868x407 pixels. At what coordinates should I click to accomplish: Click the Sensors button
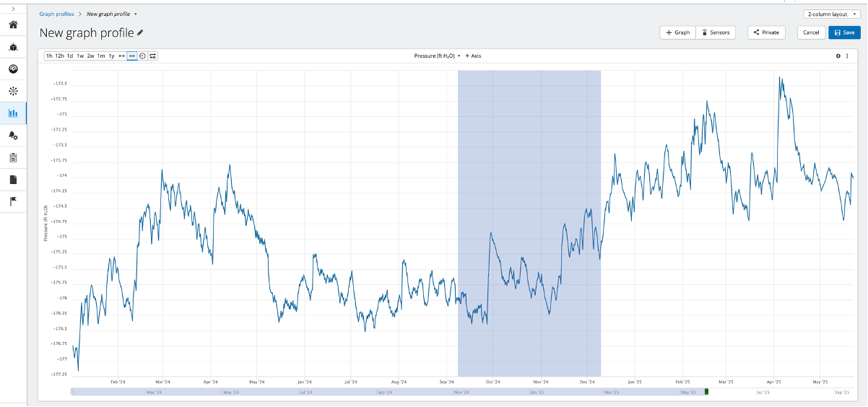716,32
